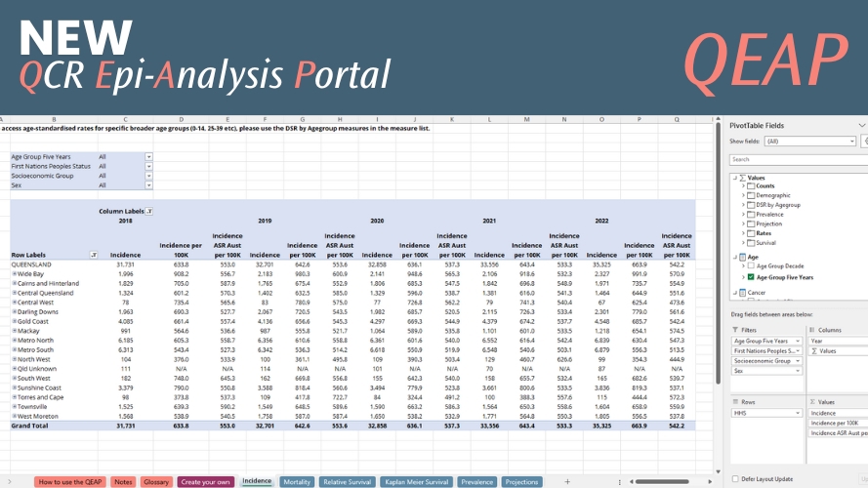
Task: Open the Age Group Five Years filter area dropdown
Action: 798,341
